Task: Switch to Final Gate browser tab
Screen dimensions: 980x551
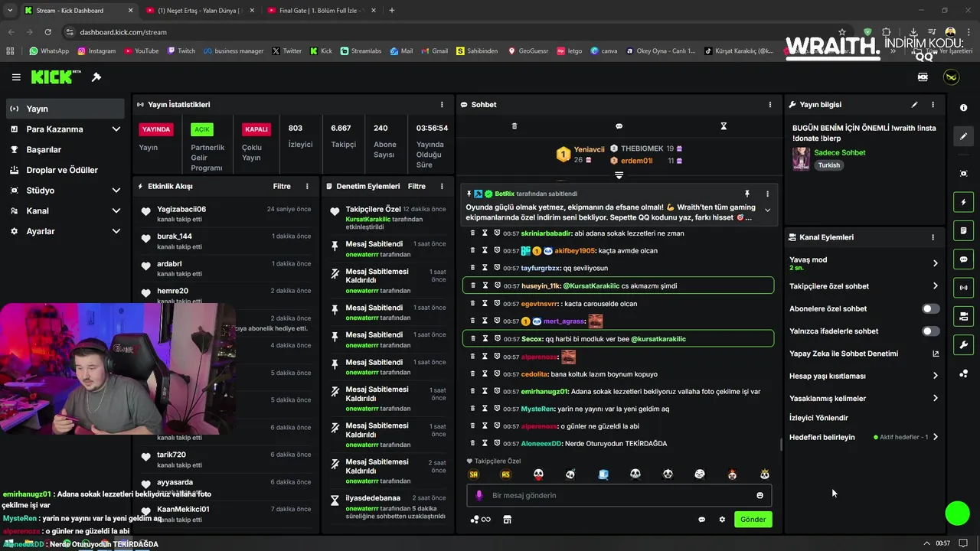Action: pos(320,11)
